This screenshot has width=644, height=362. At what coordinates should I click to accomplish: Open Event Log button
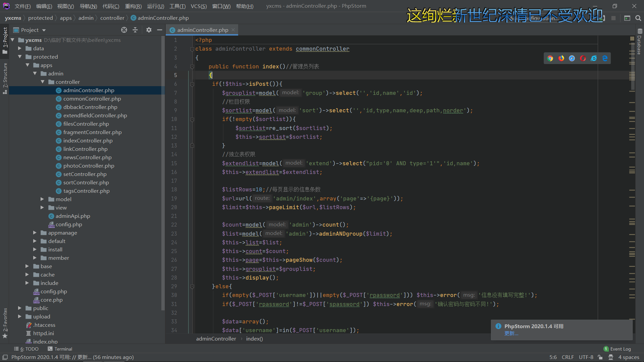point(617,349)
